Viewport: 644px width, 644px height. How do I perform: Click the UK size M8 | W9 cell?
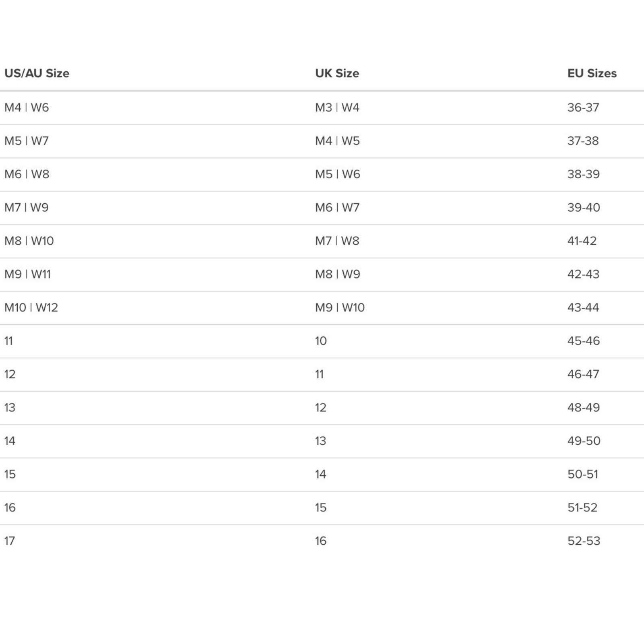coord(337,274)
